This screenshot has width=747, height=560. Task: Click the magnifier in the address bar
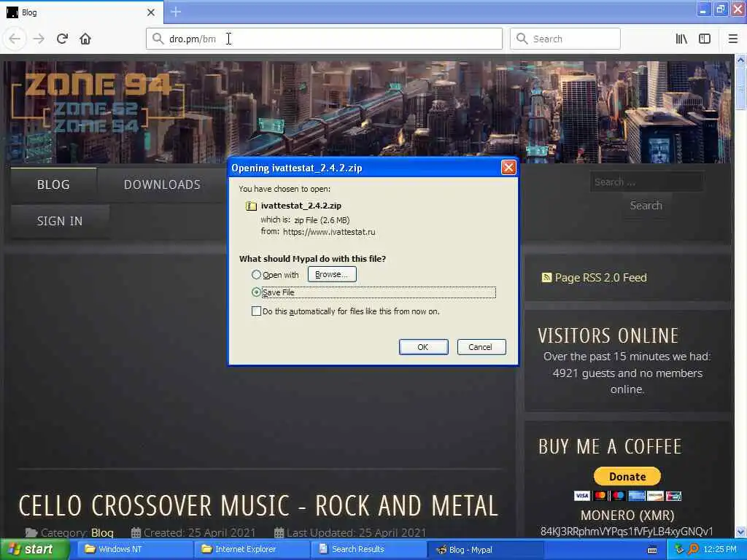[158, 39]
